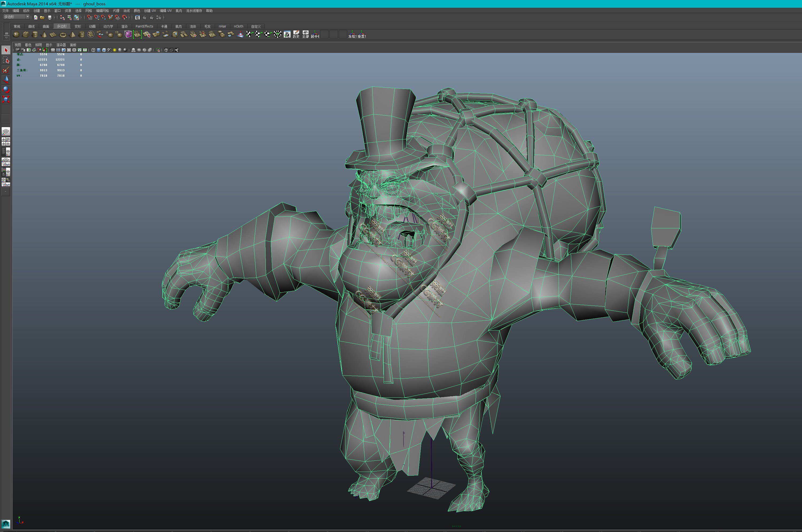Activate the Move tool cone icon
Image resolution: width=802 pixels, height=532 pixels.
pyautogui.click(x=6, y=79)
